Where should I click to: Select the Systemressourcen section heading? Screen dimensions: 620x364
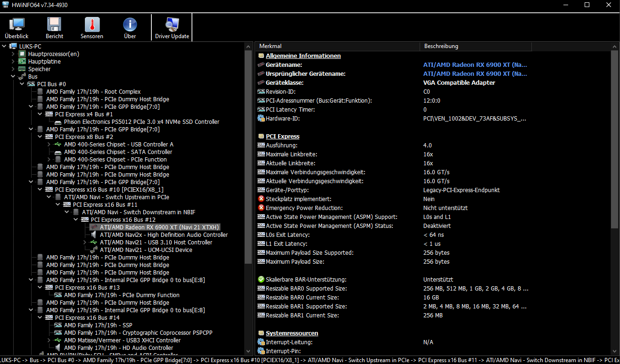click(x=292, y=333)
